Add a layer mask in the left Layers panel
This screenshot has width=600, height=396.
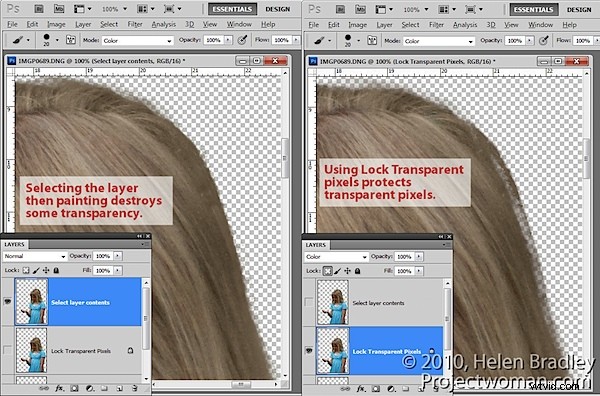(75, 388)
